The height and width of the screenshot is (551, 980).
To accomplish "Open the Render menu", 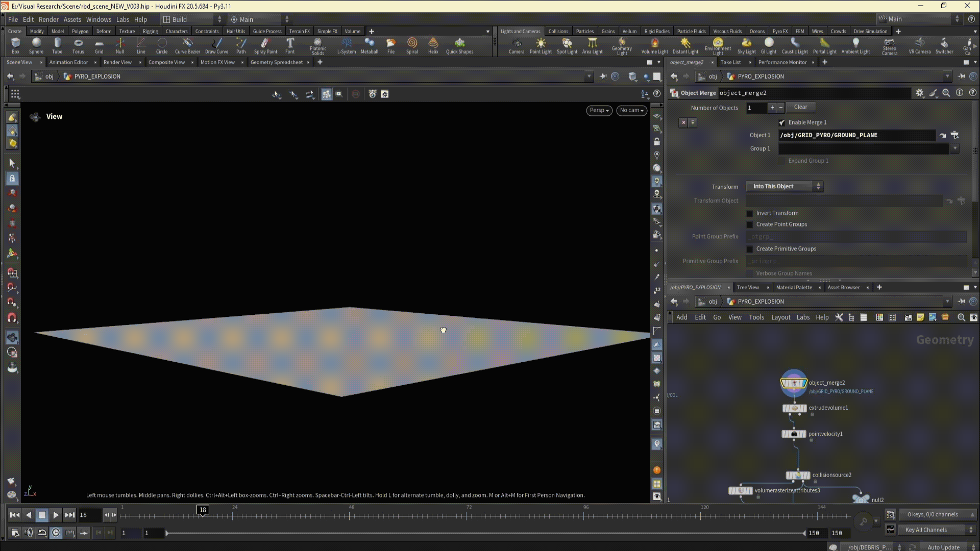I will [x=48, y=19].
